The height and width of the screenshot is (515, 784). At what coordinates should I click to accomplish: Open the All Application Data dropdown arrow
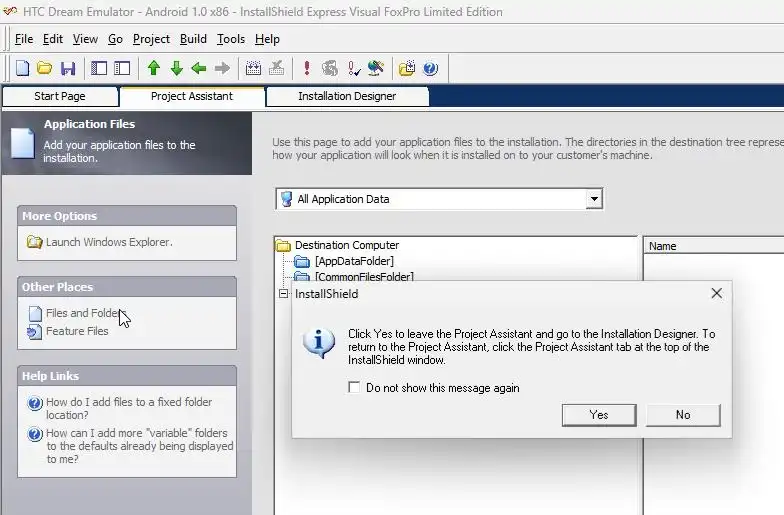point(594,199)
